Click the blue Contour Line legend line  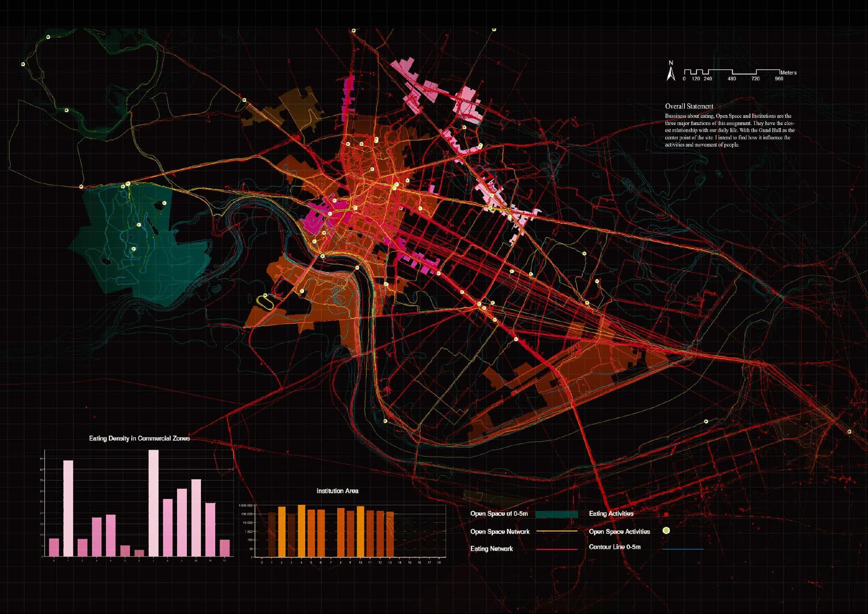pyautogui.click(x=683, y=549)
